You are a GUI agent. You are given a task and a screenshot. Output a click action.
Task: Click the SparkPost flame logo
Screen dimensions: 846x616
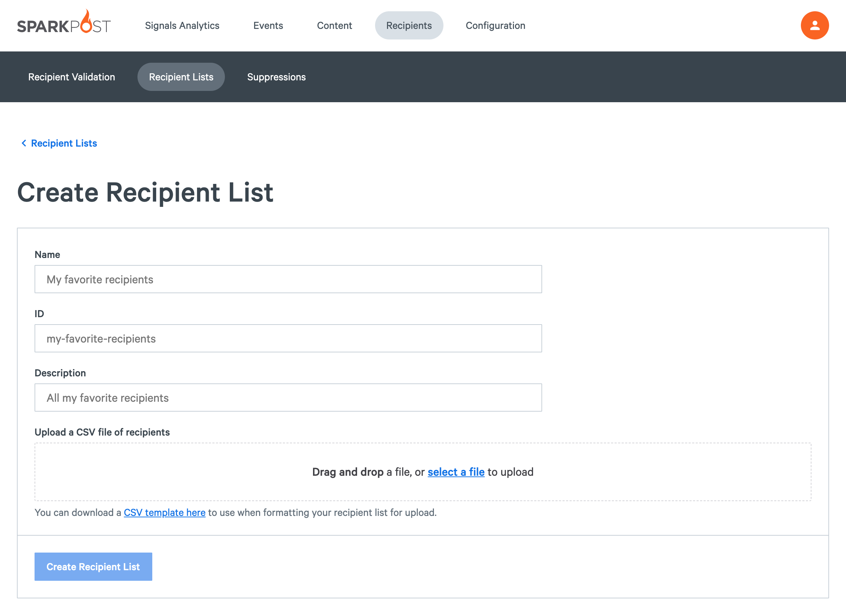64,22
